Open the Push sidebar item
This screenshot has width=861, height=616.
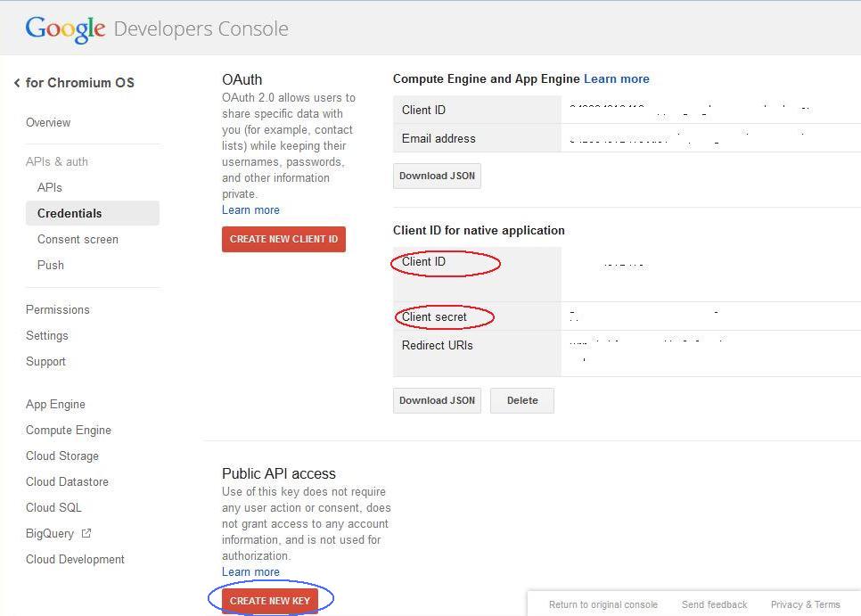[51, 265]
